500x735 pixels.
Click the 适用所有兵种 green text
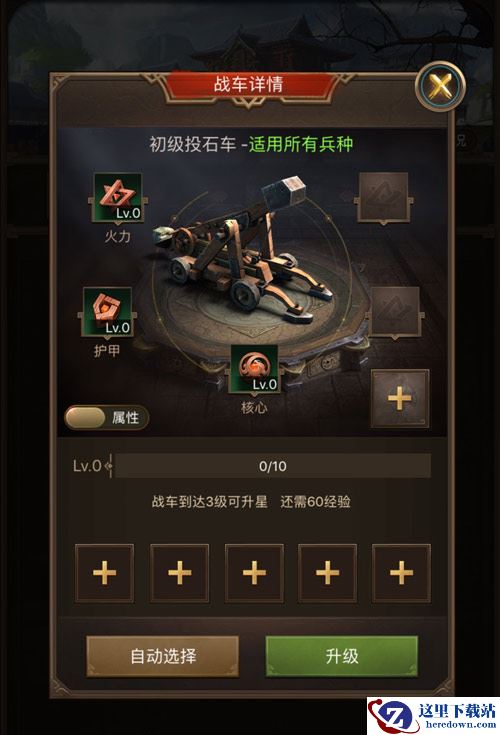pos(301,144)
